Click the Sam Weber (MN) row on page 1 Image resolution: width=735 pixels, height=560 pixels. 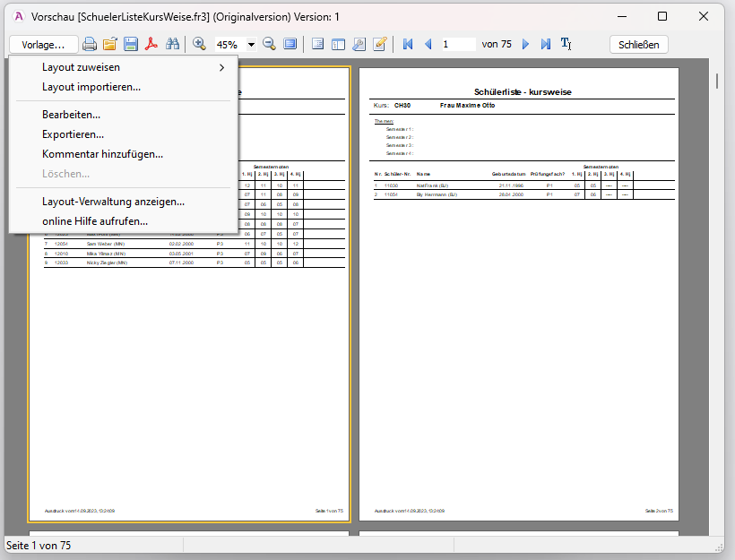pyautogui.click(x=195, y=244)
